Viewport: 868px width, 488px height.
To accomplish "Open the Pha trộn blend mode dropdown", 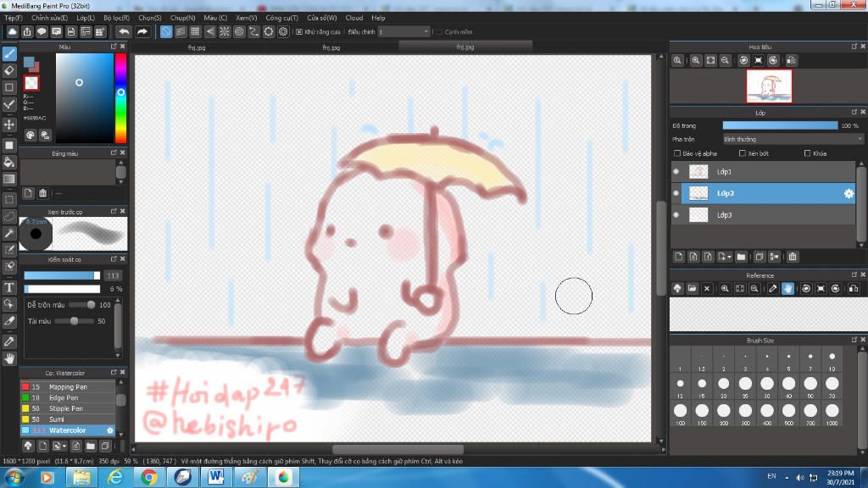I will click(x=793, y=139).
